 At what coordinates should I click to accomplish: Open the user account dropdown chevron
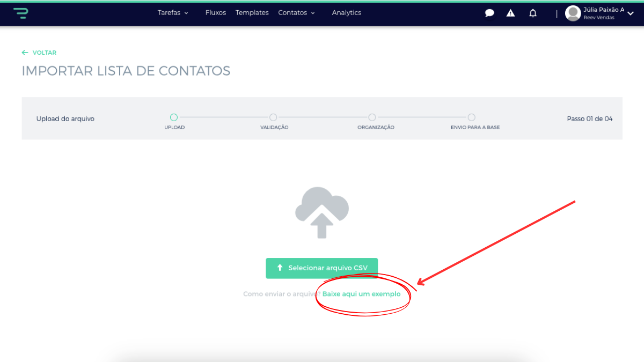click(631, 14)
